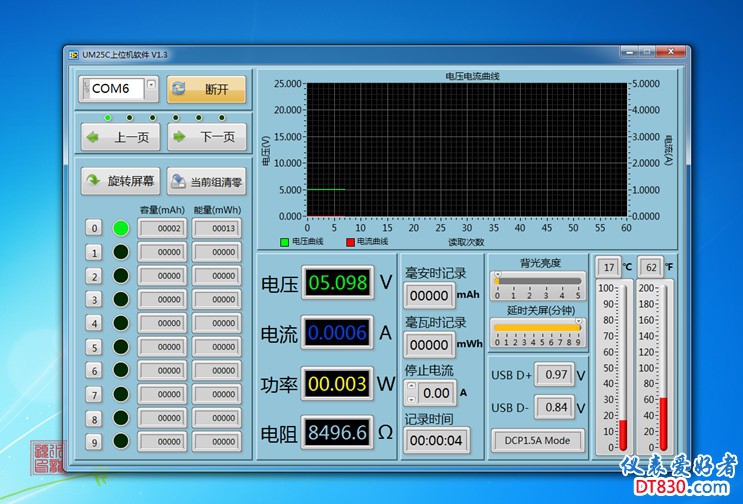The image size is (743, 504).
Task: Select data group 0 button
Action: 94,229
